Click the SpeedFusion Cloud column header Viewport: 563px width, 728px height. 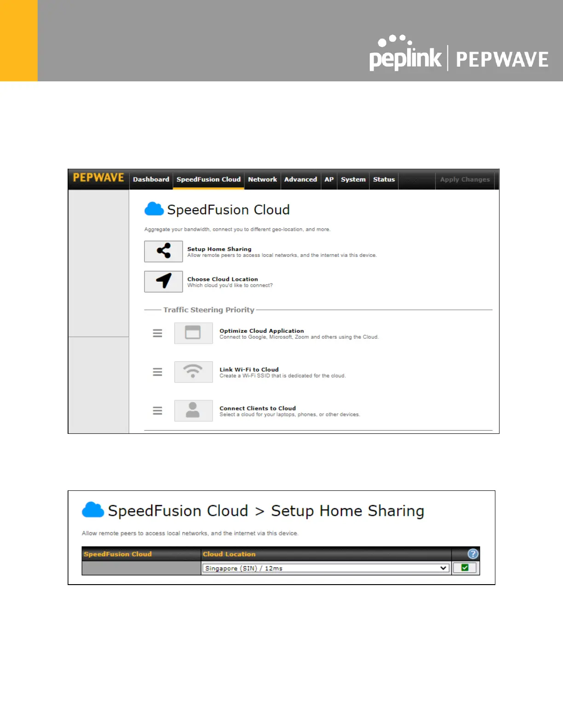(118, 554)
